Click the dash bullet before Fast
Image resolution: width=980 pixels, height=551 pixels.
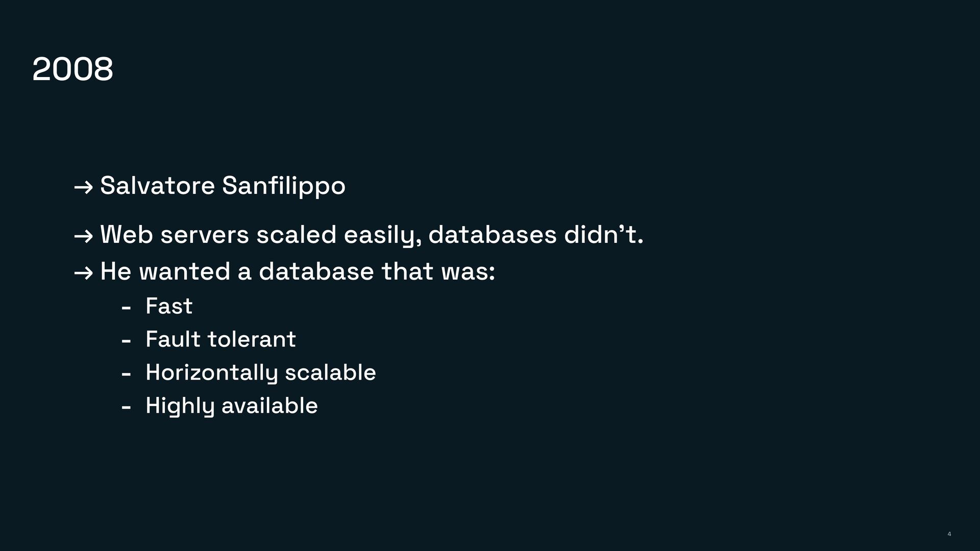[x=126, y=308]
